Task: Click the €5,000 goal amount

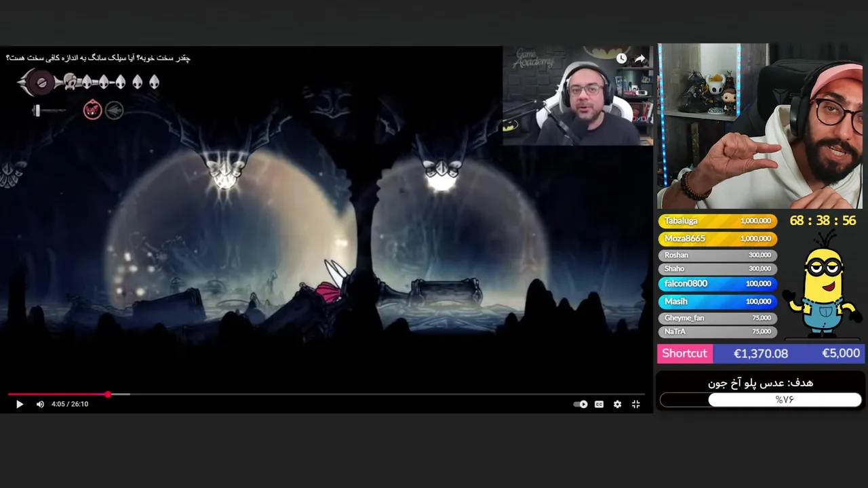Action: click(841, 353)
